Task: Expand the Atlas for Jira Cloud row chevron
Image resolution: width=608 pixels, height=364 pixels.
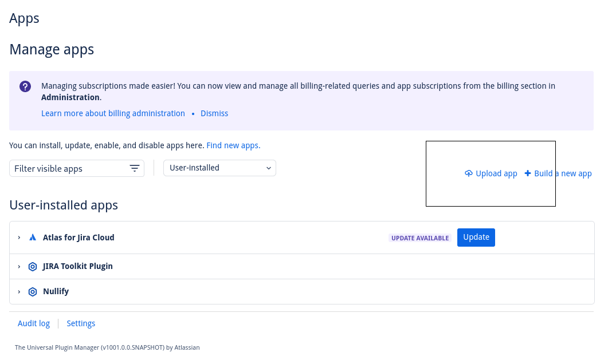Action: (19, 238)
